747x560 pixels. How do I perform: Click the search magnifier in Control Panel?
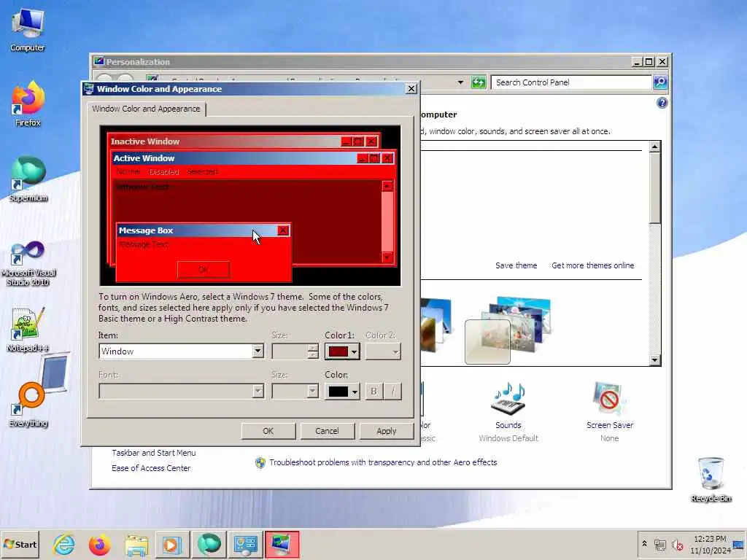pos(659,82)
